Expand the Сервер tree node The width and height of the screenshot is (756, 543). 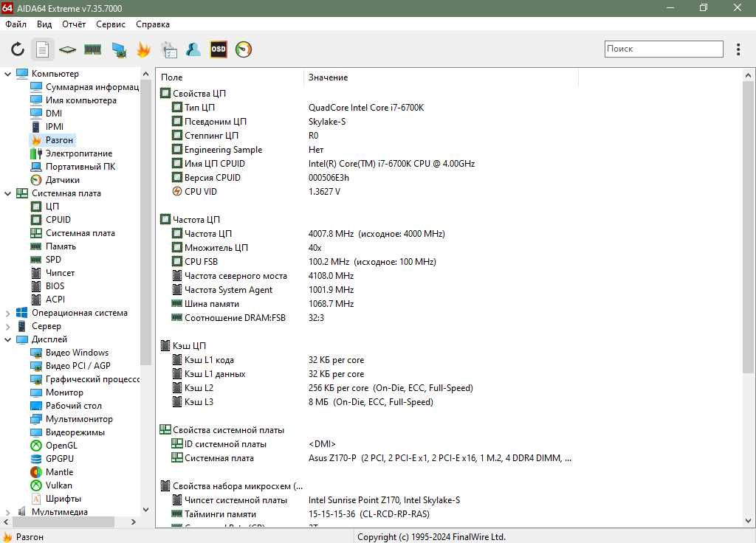[x=7, y=326]
